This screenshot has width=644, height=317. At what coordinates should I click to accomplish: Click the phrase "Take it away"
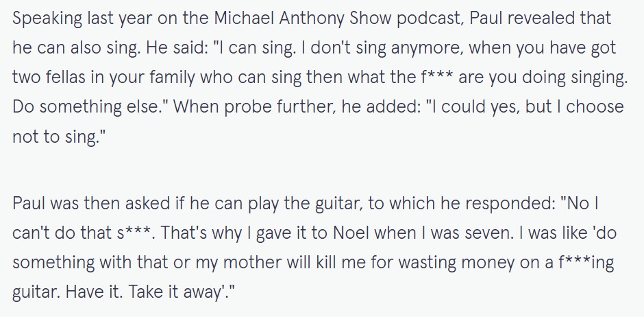175,293
